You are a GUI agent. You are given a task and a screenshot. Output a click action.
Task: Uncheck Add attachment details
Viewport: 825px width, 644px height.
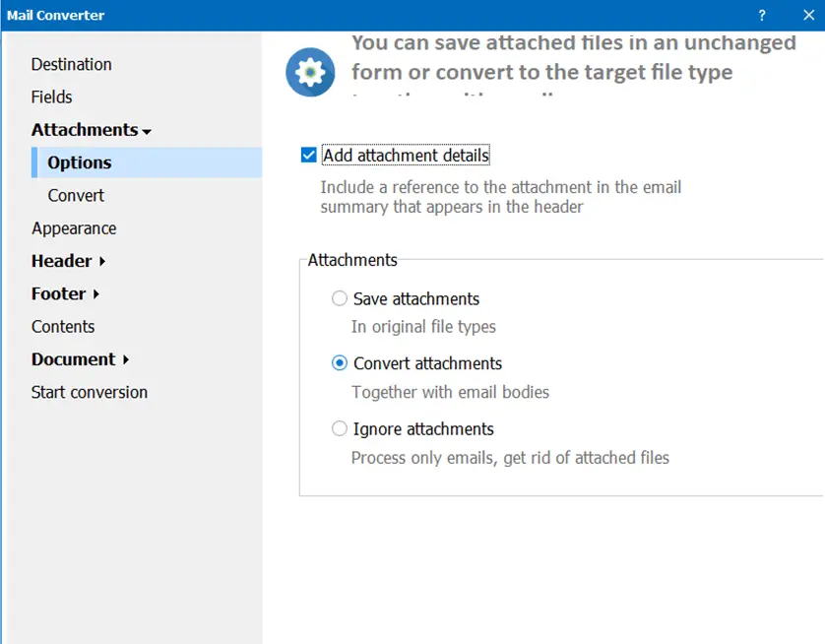(x=308, y=155)
